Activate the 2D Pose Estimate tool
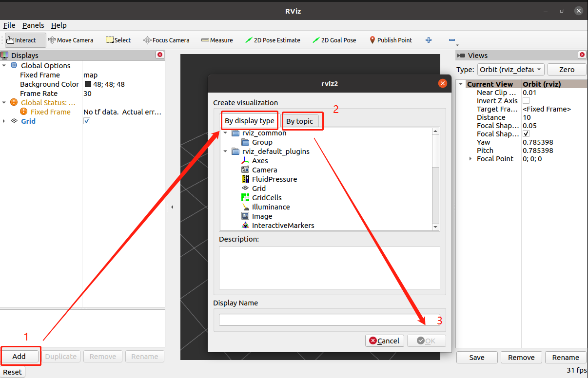The image size is (588, 378). (273, 40)
